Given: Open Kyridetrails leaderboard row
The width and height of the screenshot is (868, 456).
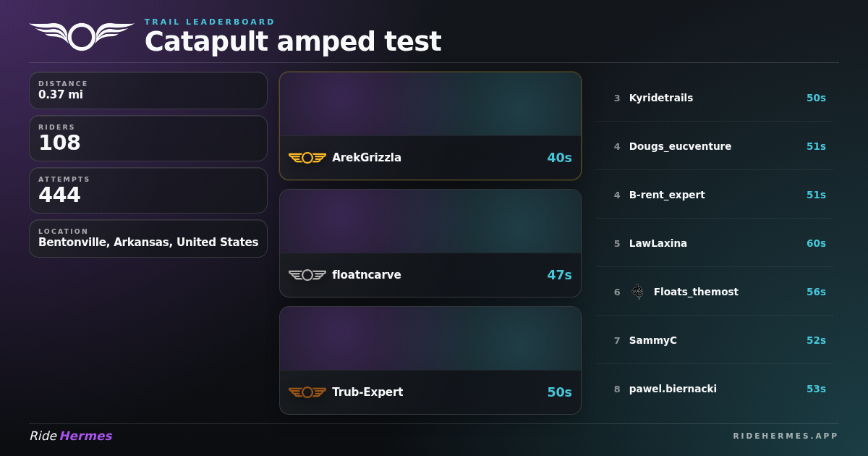Looking at the screenshot, I should pos(715,98).
